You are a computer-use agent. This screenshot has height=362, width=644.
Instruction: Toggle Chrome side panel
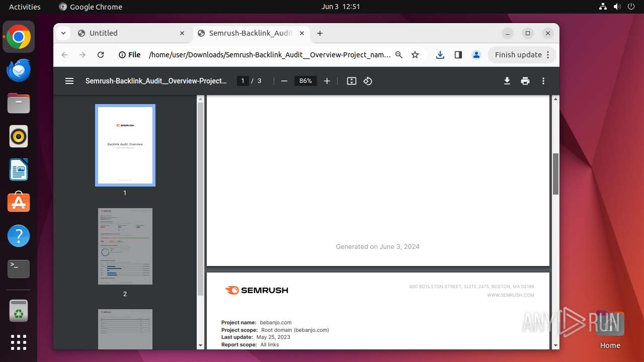coord(458,55)
